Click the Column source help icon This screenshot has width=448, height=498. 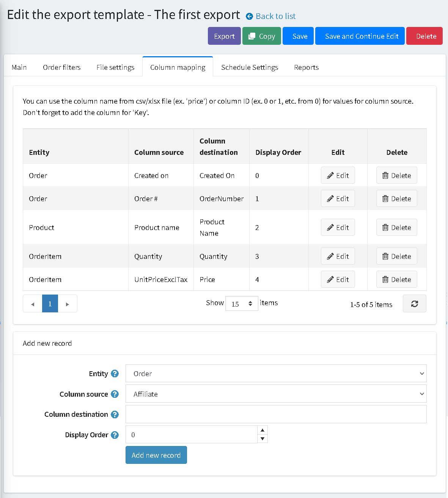115,394
